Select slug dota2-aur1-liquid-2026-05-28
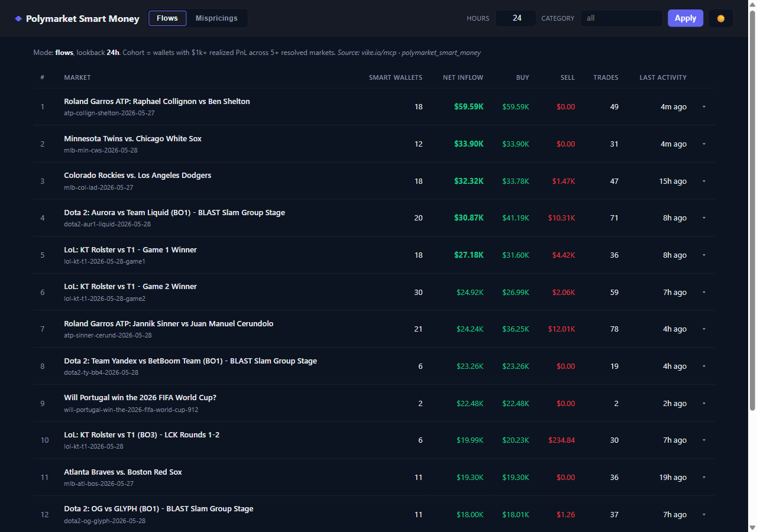The height and width of the screenshot is (532, 757). click(107, 225)
